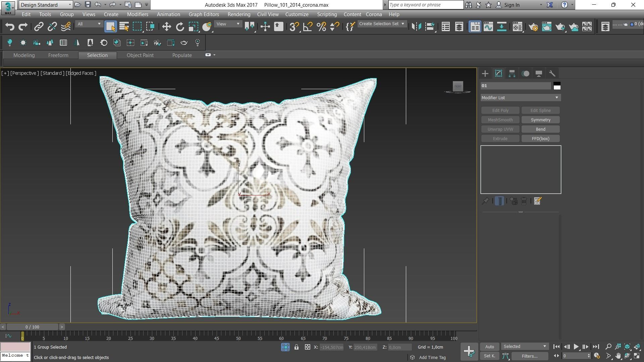Open the Rendering menu
644x362 pixels.
(239, 14)
